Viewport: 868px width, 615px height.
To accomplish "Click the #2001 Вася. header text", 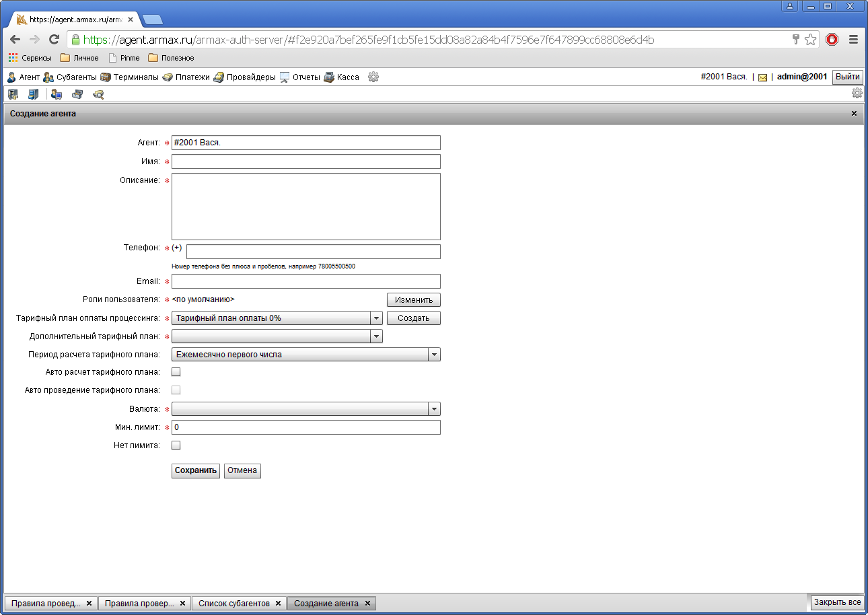I will (x=724, y=77).
